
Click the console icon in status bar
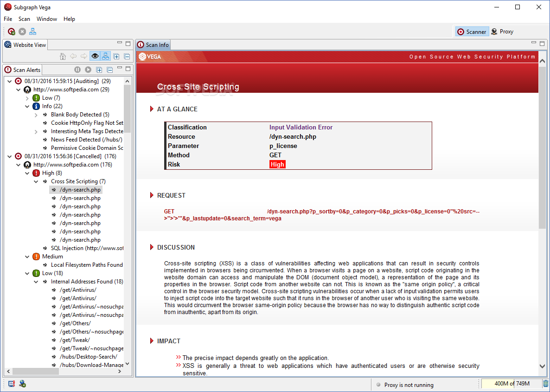click(12, 384)
